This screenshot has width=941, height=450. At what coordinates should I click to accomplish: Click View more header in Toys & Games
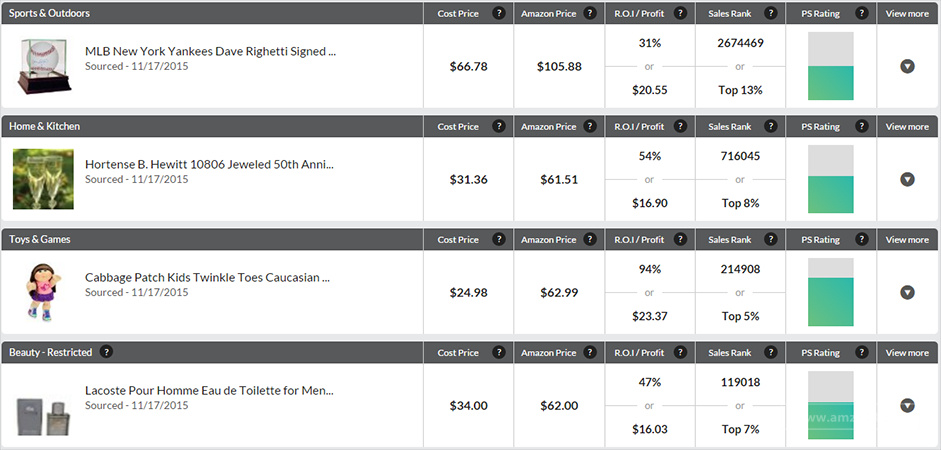coord(907,240)
